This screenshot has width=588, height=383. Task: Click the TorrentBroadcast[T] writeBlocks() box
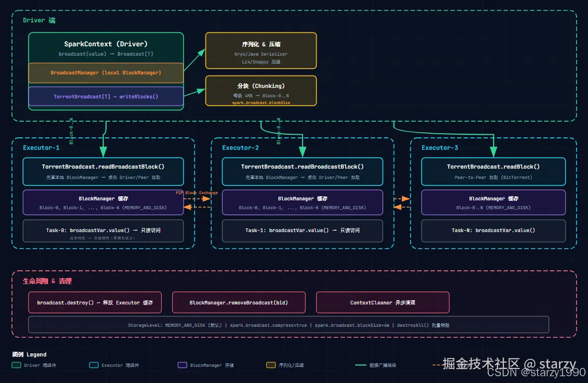106,96
